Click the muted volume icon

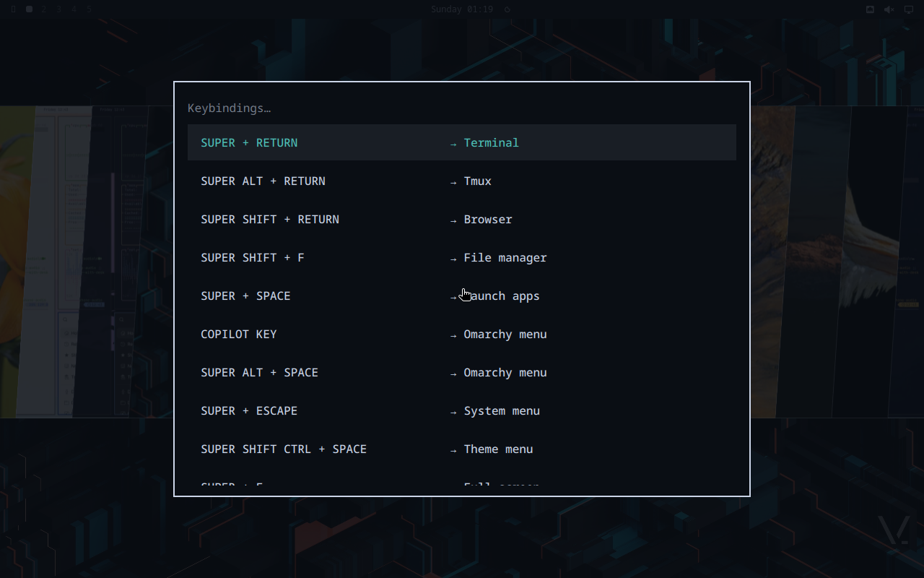coord(889,9)
